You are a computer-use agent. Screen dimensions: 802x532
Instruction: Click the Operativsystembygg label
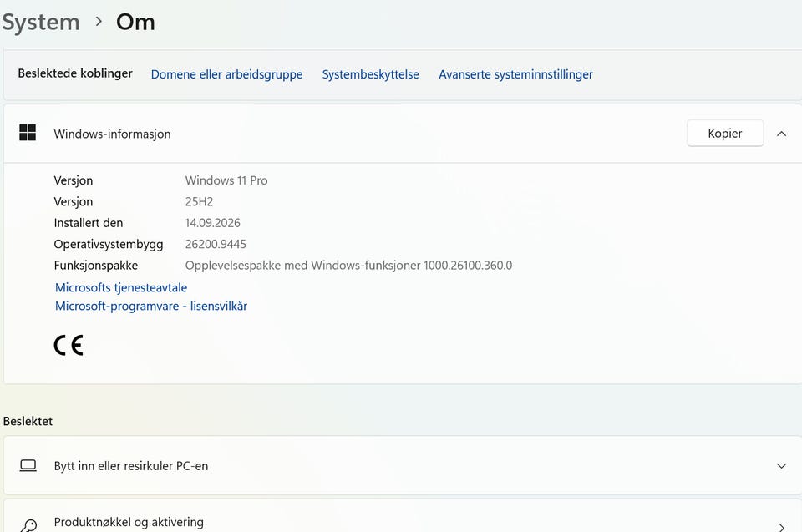pyautogui.click(x=109, y=245)
